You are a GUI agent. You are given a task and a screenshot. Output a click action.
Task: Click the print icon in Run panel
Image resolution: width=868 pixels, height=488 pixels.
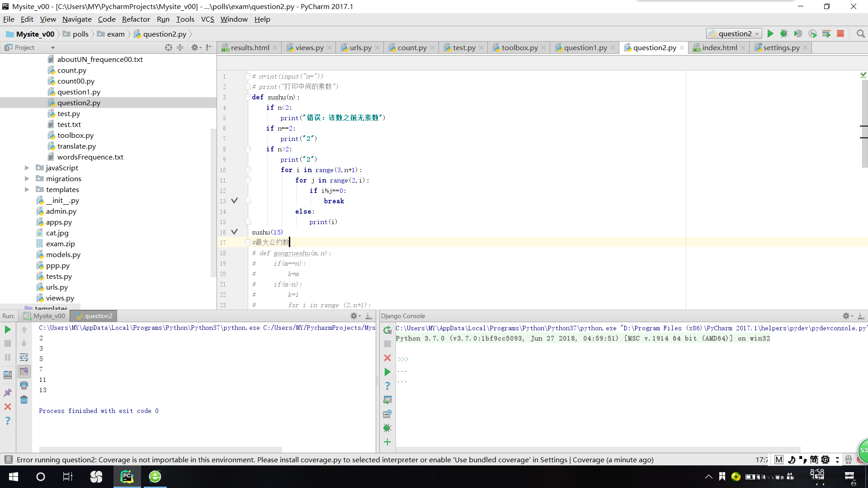24,386
